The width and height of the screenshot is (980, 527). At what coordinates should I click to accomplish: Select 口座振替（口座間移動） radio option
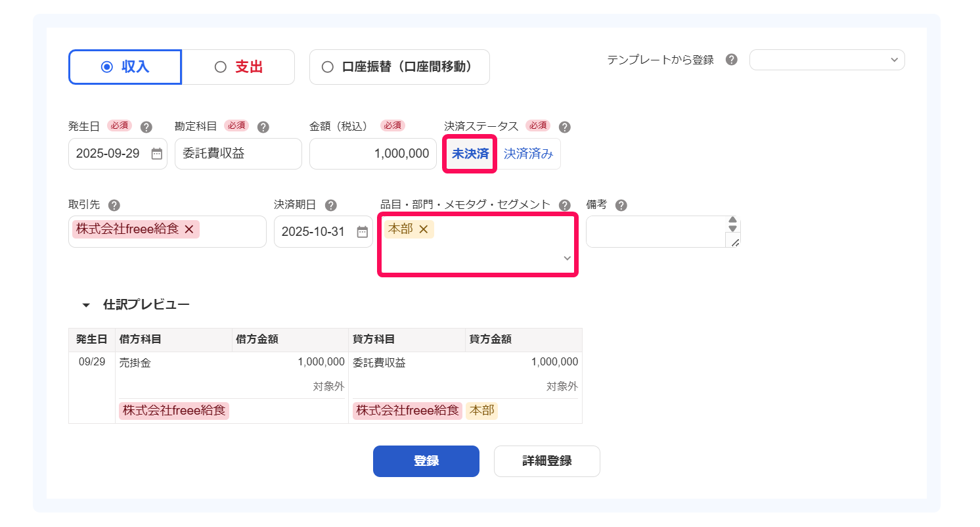[399, 67]
